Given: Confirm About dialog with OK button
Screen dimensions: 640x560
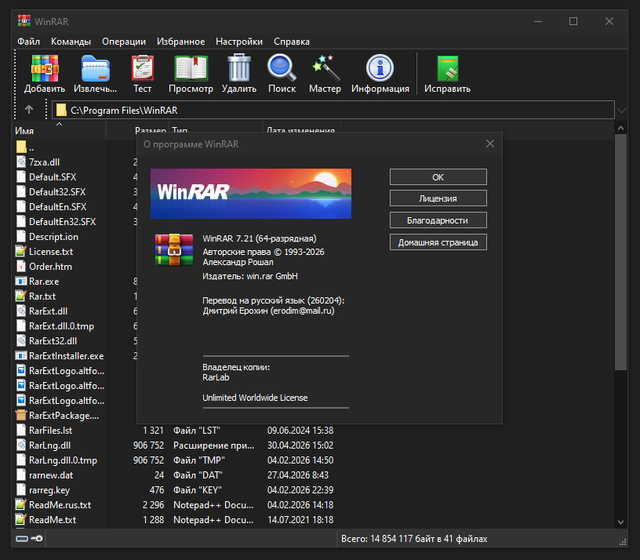Looking at the screenshot, I should [438, 177].
